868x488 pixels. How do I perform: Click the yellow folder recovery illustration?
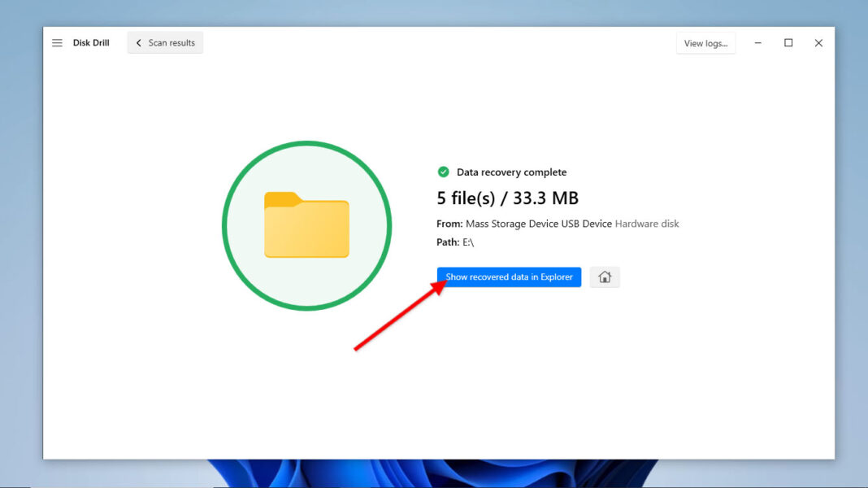pos(306,224)
